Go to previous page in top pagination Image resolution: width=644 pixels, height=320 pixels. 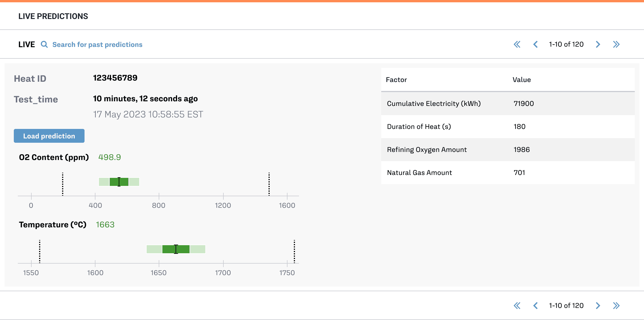point(535,44)
